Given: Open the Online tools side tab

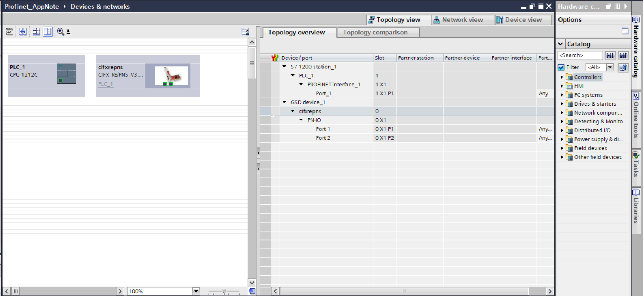Looking at the screenshot, I should (x=636, y=116).
